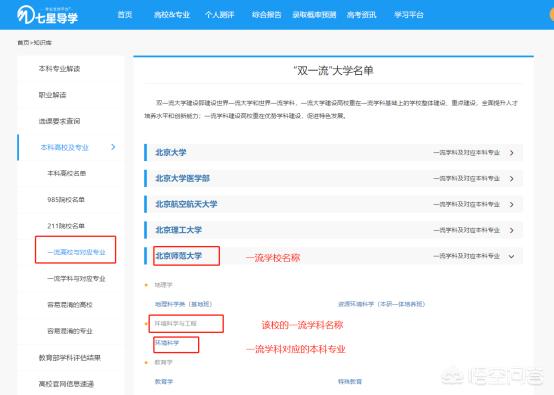Open the 学习平台 nav item

[409, 15]
